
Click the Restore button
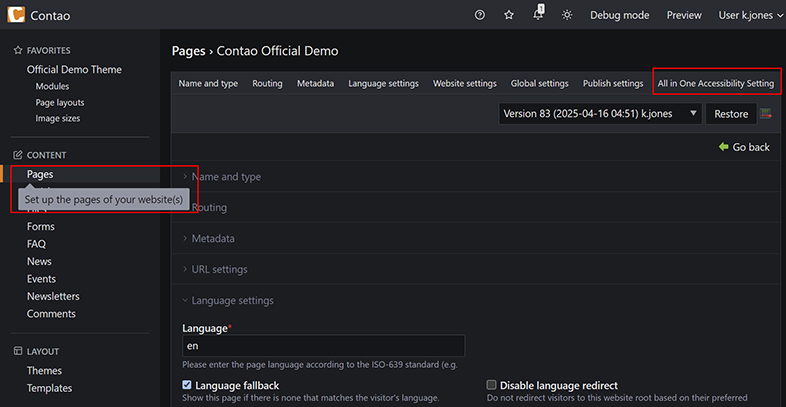coord(731,114)
